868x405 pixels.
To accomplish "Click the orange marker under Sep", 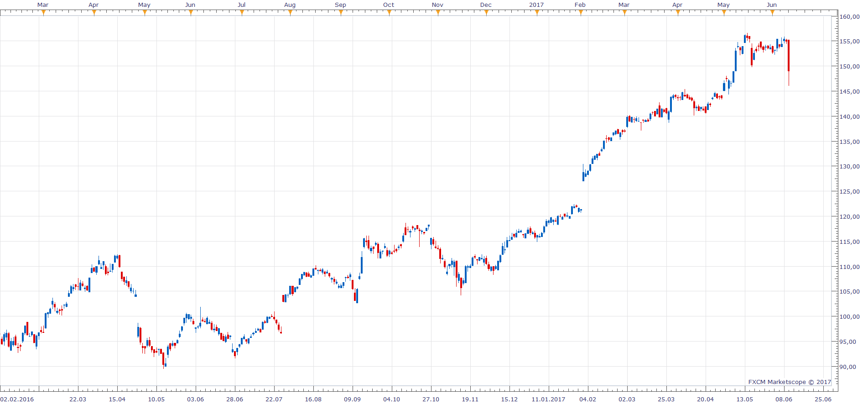I will pyautogui.click(x=341, y=12).
